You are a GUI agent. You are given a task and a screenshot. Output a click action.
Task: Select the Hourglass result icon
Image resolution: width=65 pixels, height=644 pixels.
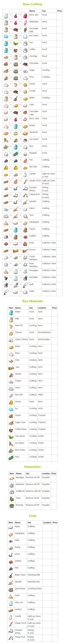[x=25, y=271]
